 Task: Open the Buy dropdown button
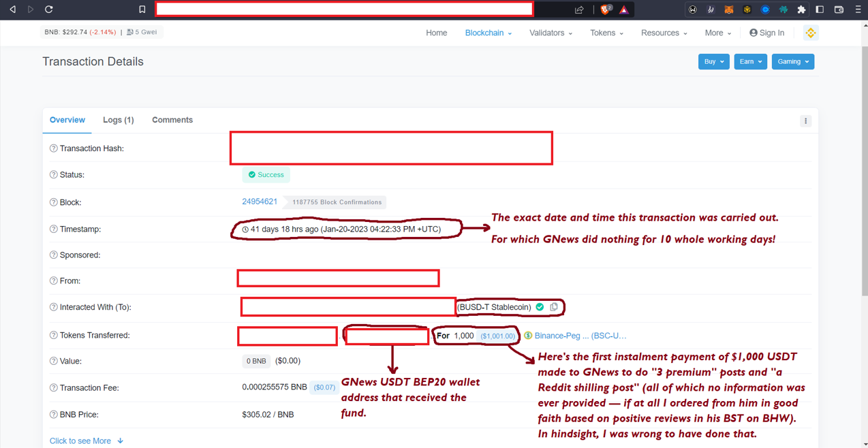click(713, 62)
